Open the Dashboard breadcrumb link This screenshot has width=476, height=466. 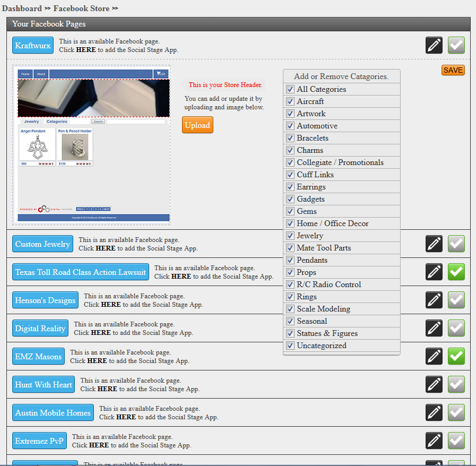(x=22, y=8)
